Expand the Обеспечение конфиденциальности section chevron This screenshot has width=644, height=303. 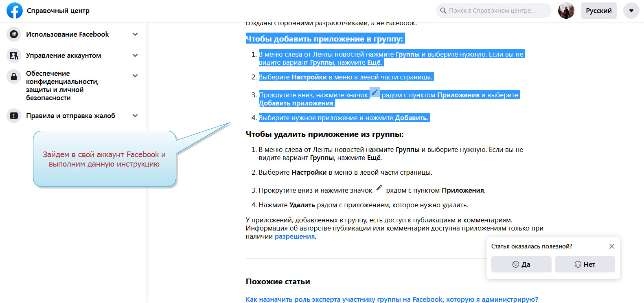coord(135,76)
